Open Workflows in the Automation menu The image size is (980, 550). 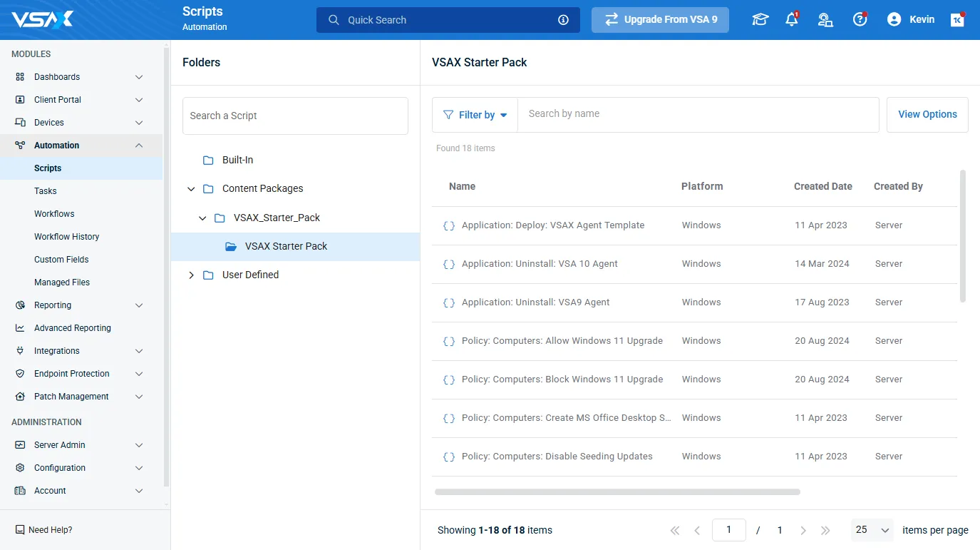(x=54, y=214)
